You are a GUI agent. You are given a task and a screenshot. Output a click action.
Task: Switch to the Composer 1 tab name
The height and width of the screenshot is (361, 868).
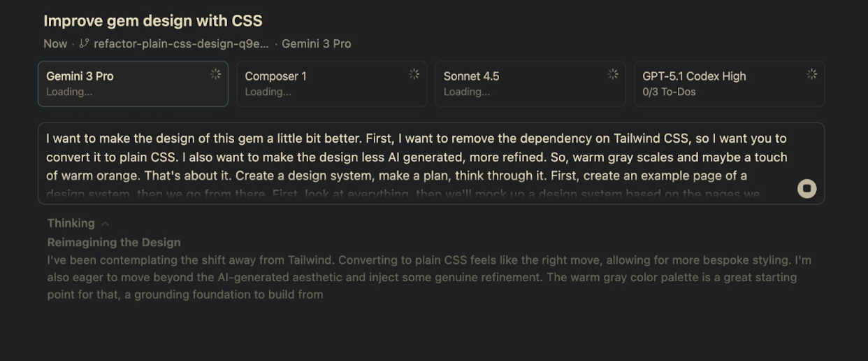(275, 76)
